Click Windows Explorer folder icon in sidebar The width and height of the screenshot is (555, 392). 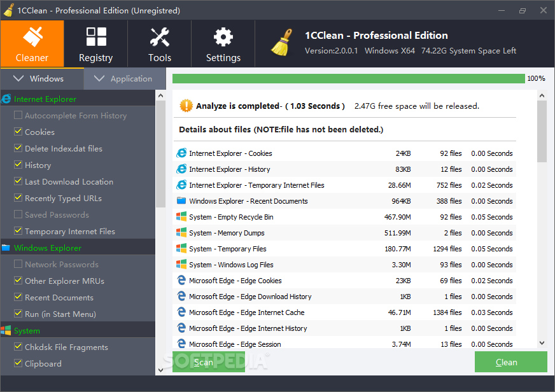(6, 248)
